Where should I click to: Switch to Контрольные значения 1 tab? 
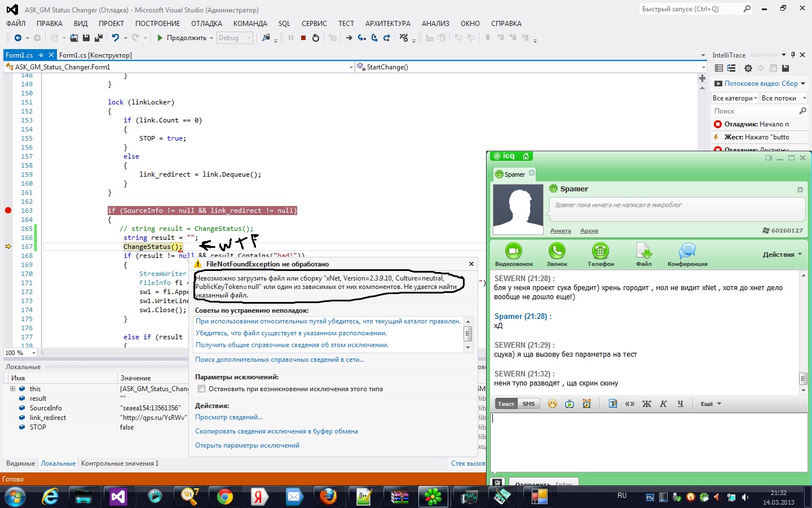coord(120,463)
